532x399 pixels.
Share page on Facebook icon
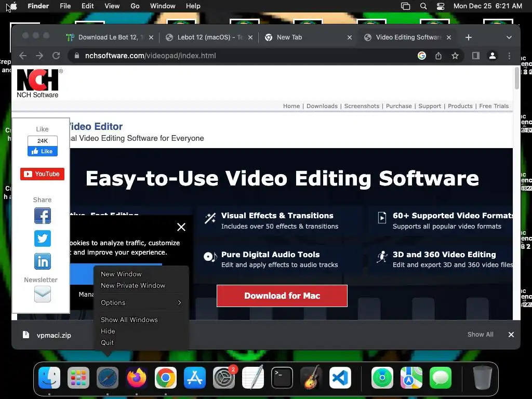[x=43, y=216]
